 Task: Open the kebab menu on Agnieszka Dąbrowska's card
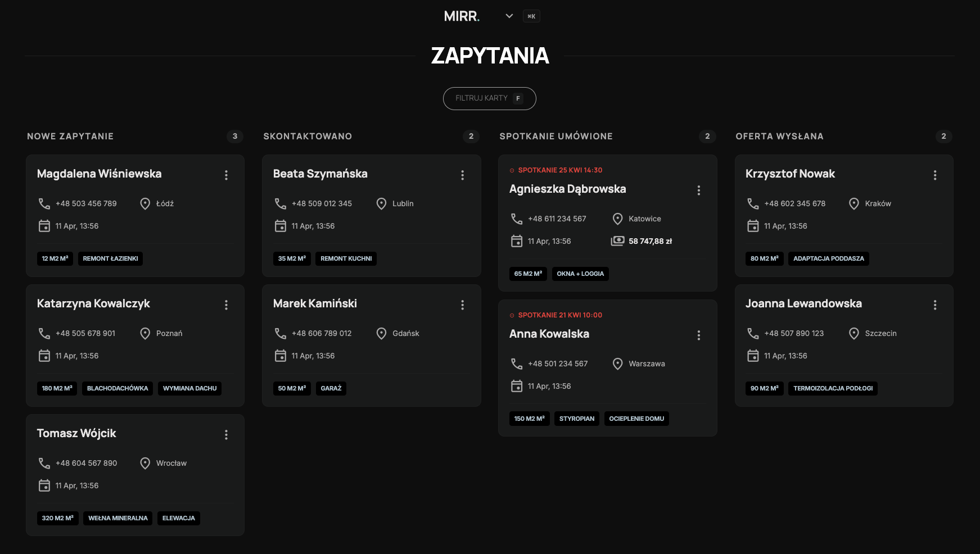(x=699, y=190)
